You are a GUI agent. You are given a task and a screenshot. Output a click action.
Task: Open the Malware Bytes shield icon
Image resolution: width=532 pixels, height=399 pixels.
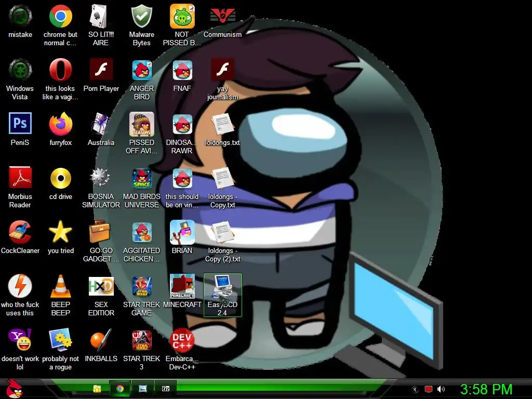point(141,16)
